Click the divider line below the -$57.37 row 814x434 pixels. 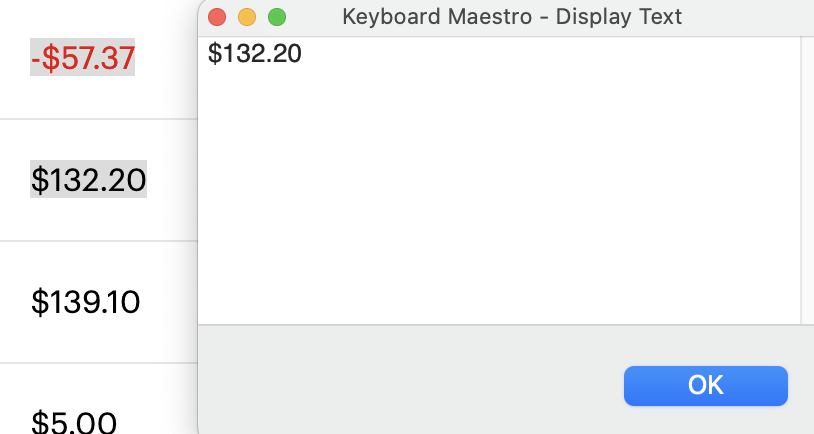tap(98, 119)
